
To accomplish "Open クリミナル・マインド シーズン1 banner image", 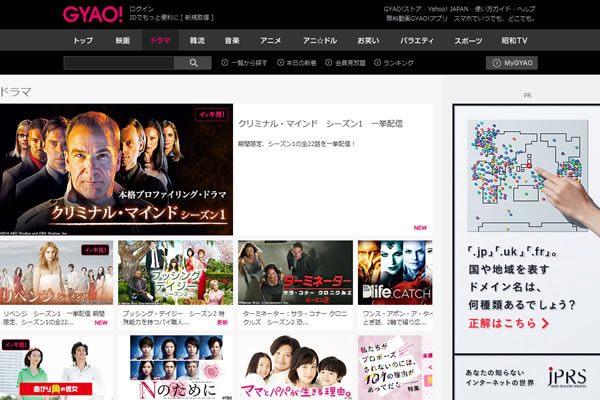I will [x=116, y=169].
